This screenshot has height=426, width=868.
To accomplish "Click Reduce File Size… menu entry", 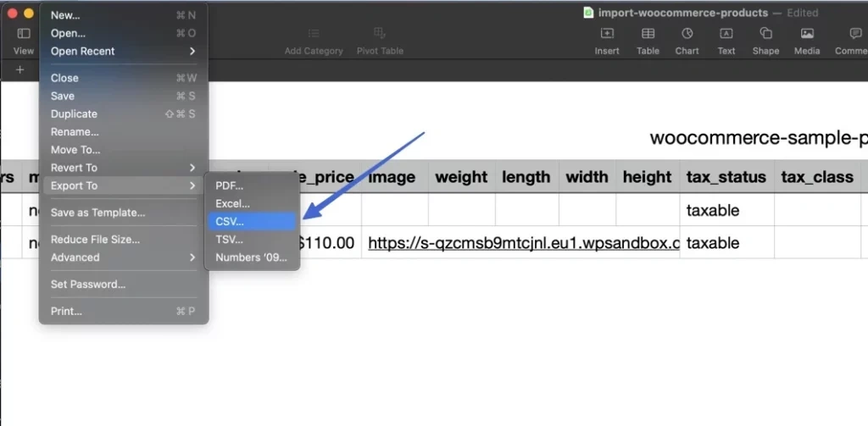I will pos(95,240).
